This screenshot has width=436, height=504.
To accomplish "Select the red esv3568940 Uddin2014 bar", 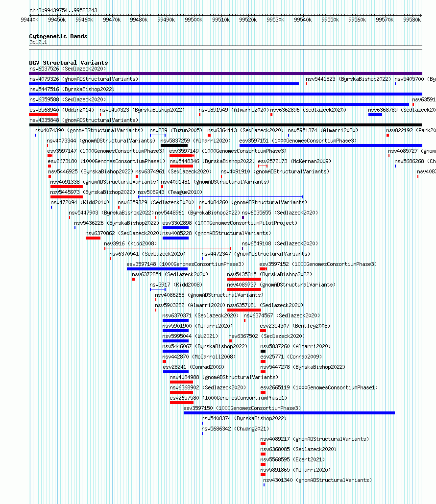I will tap(44, 115).
